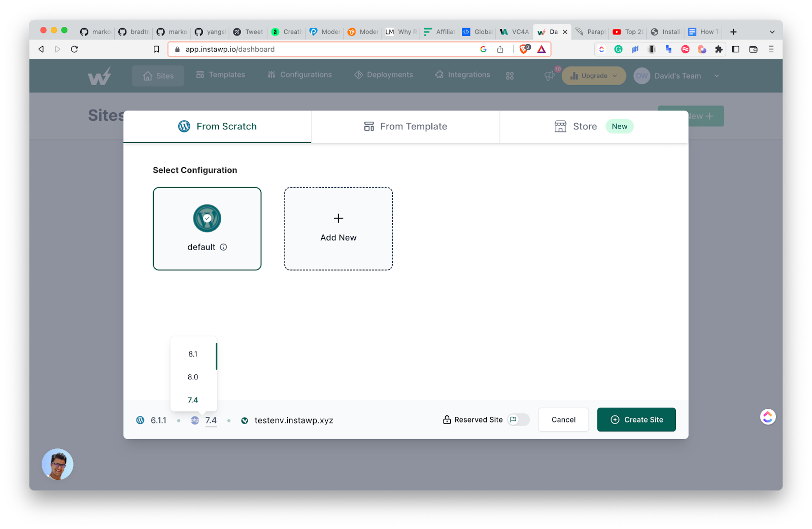Click the Add New configuration card
This screenshot has height=529, width=812.
339,229
